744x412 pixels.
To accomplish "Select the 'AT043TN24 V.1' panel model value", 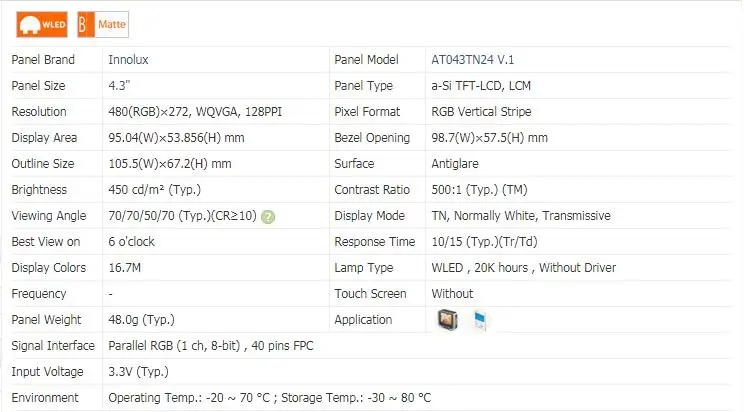I will click(473, 60).
